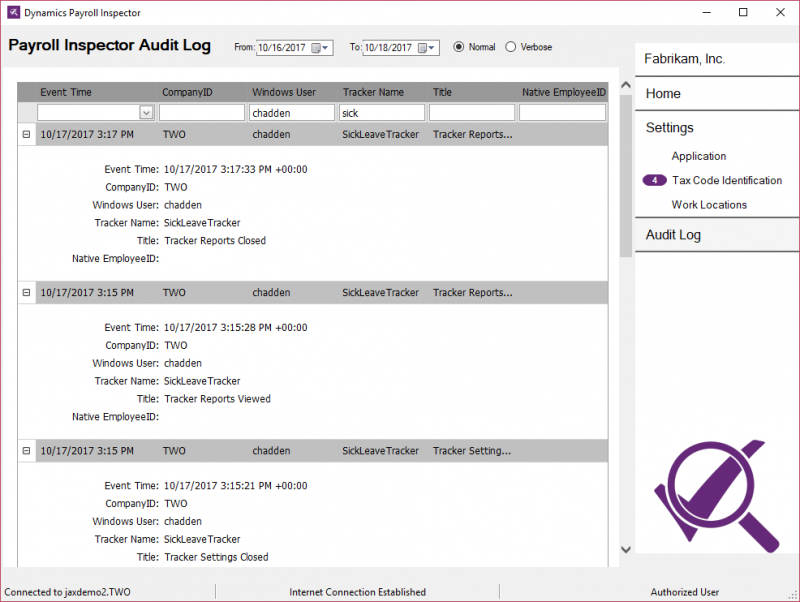Image resolution: width=800 pixels, height=602 pixels.
Task: Select the 10/17/2017 3:17 PM row timestamp
Action: tap(87, 135)
